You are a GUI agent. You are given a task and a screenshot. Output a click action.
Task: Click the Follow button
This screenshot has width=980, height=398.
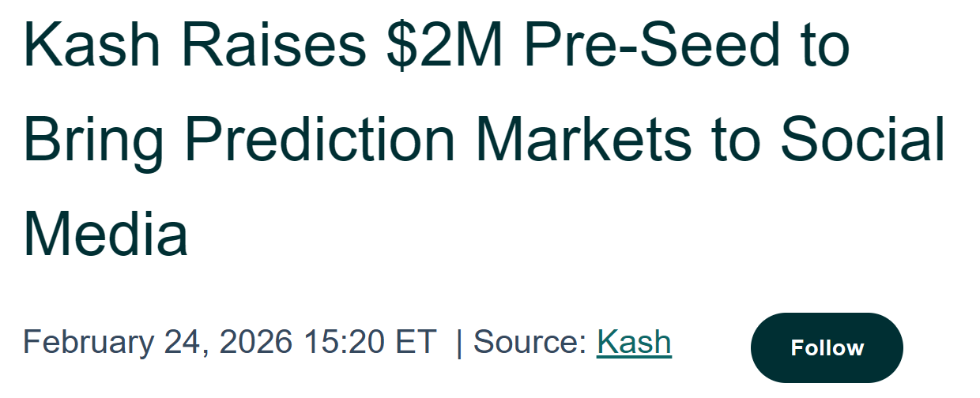pyautogui.click(x=827, y=348)
